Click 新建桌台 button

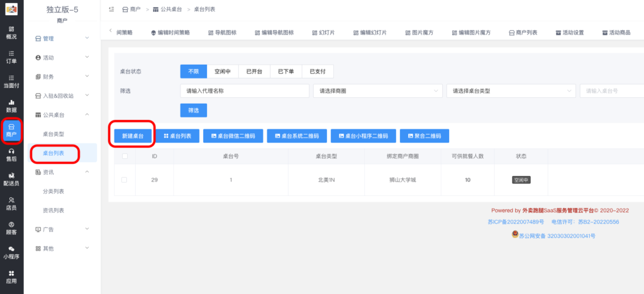(x=133, y=136)
